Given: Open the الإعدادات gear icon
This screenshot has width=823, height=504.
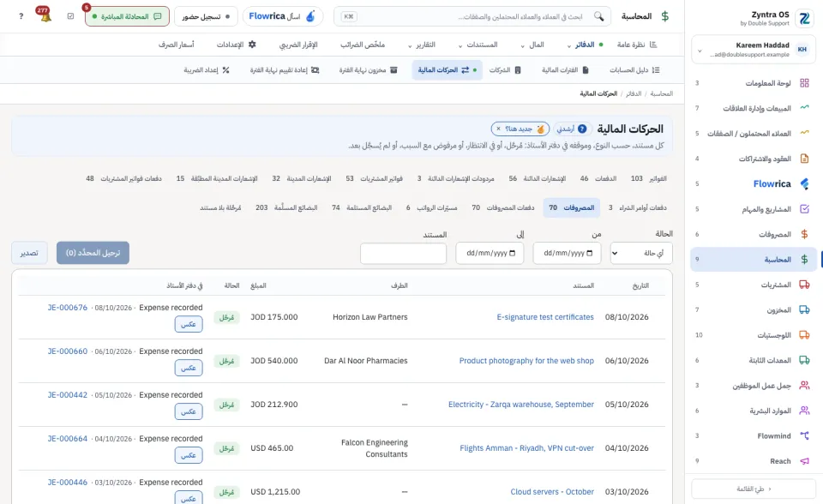Looking at the screenshot, I should (252, 45).
